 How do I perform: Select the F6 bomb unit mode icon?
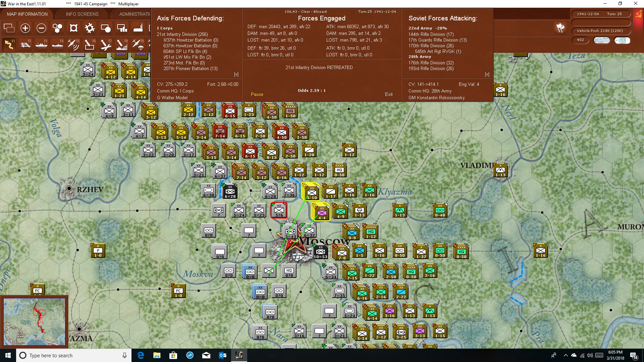coord(90,44)
